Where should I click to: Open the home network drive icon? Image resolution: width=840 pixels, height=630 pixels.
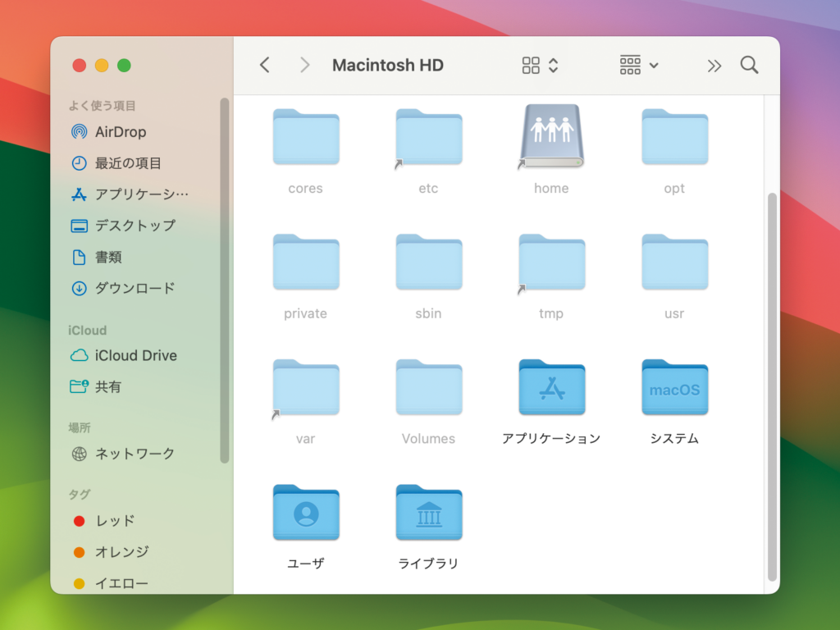[551, 136]
